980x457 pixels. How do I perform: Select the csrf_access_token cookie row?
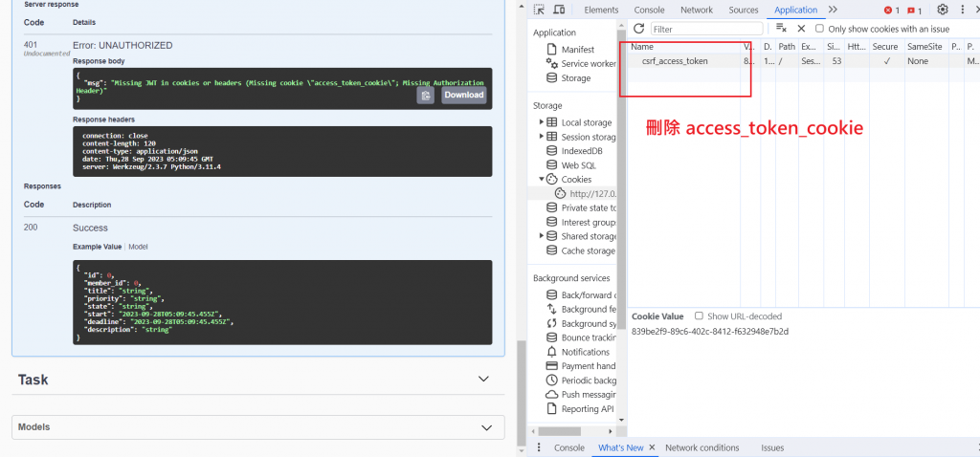click(803, 61)
